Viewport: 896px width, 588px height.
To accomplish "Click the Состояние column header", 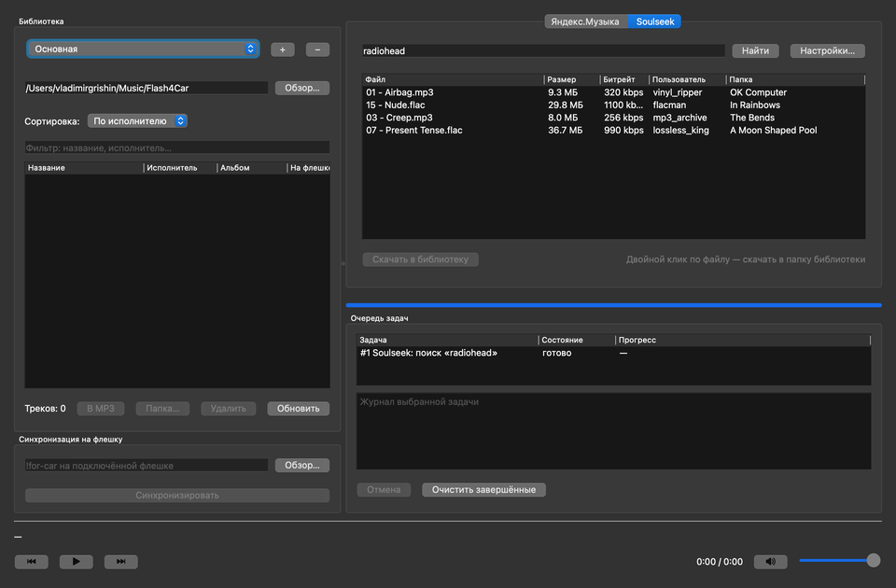I will [577, 340].
